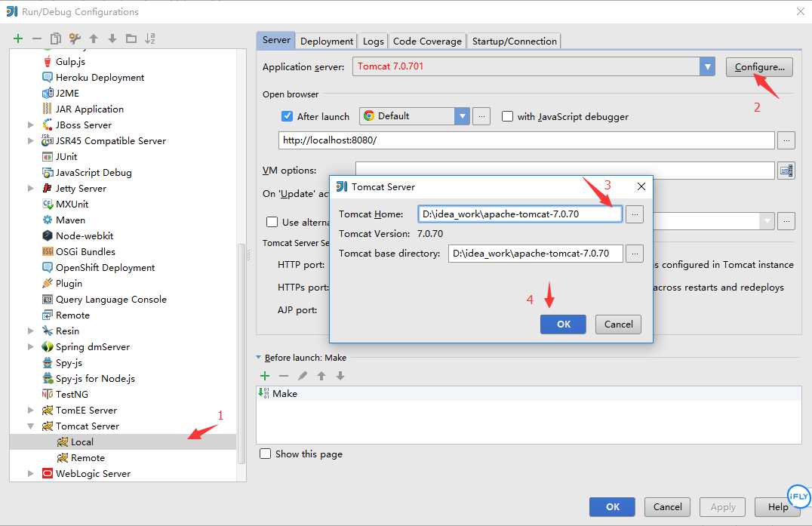Select Query Language Console entry

111,300
